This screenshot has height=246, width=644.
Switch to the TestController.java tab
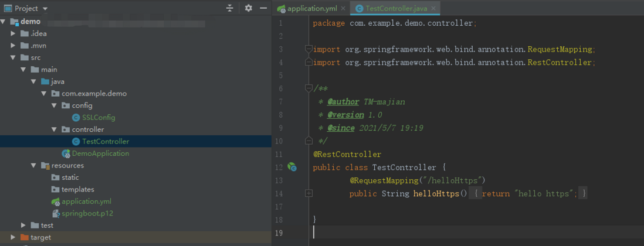tap(396, 8)
